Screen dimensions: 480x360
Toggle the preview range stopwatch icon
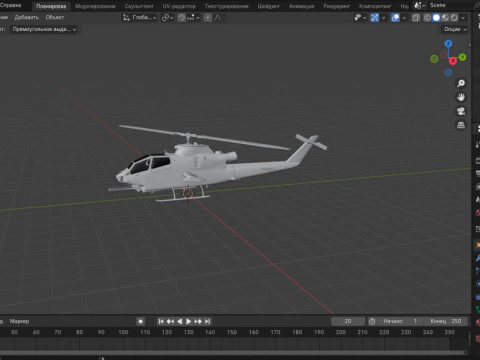coord(372,321)
